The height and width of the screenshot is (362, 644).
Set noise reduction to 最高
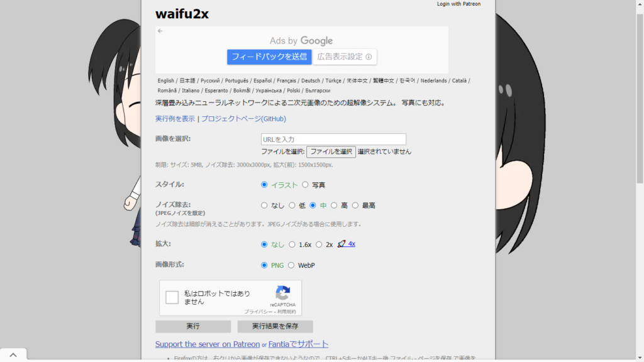tap(355, 206)
